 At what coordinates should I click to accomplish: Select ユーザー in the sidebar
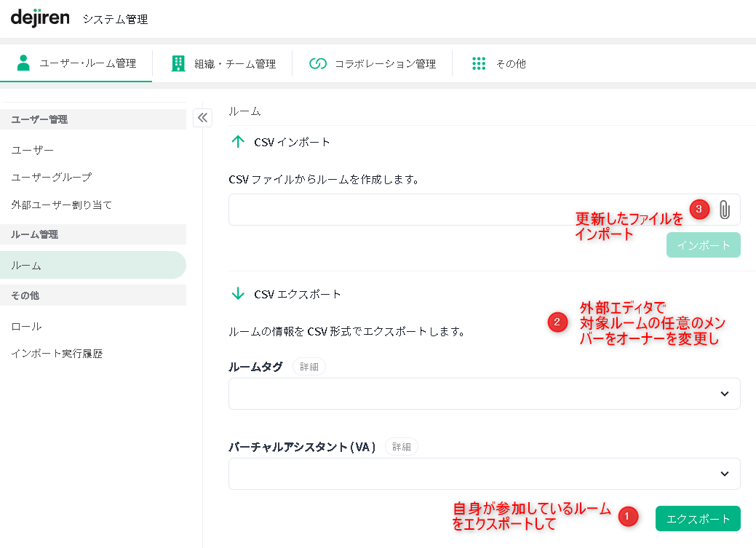[33, 150]
